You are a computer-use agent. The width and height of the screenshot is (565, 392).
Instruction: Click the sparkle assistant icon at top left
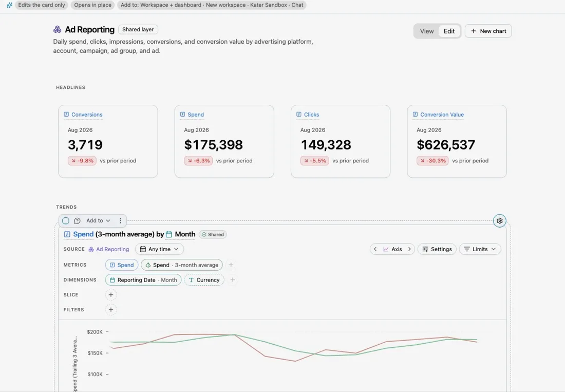pyautogui.click(x=9, y=5)
